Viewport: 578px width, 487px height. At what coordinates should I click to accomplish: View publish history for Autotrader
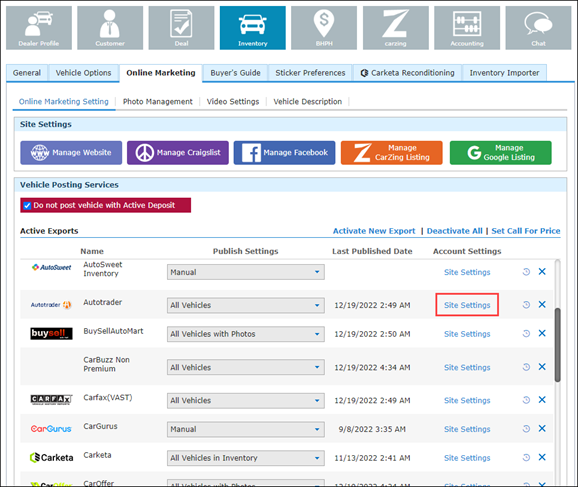[526, 305]
